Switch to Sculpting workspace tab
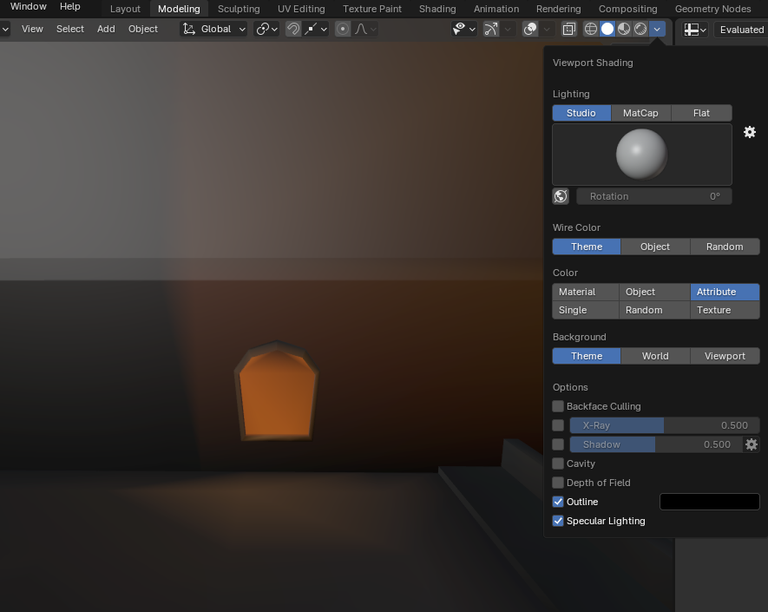Image resolution: width=768 pixels, height=612 pixels. (239, 9)
